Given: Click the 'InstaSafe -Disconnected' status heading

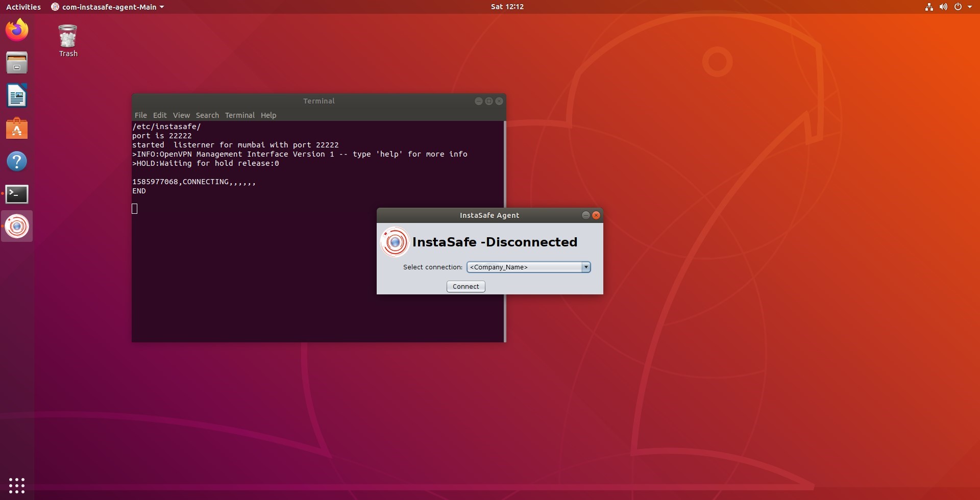Looking at the screenshot, I should coord(495,242).
